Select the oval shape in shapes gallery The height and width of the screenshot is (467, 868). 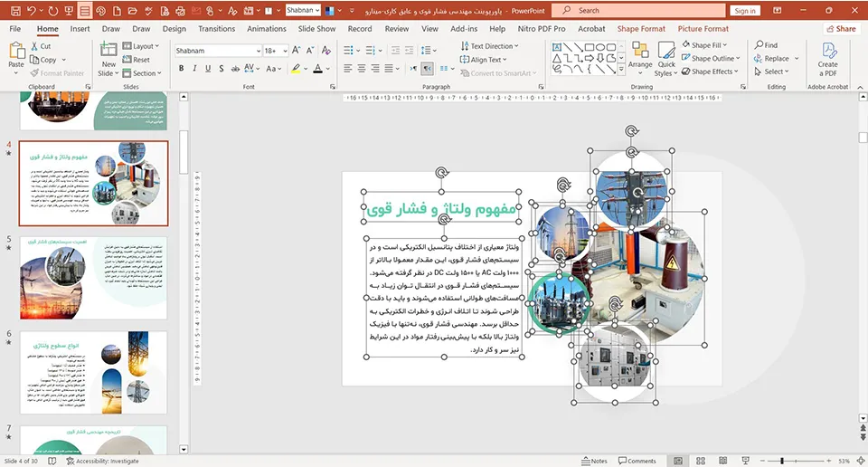pos(600,47)
